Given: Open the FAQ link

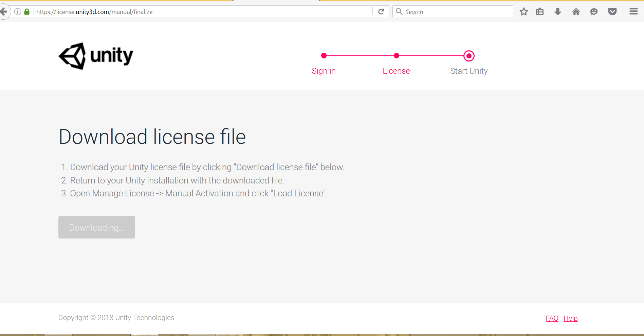Looking at the screenshot, I should [x=552, y=318].
